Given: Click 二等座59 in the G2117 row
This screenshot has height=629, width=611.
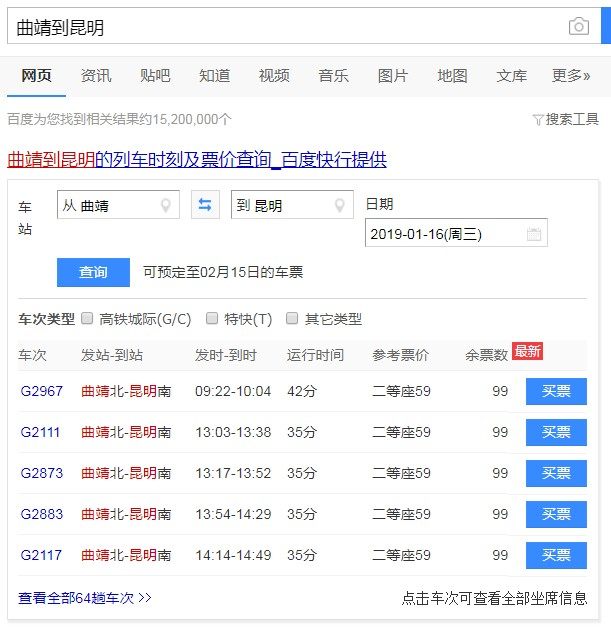Looking at the screenshot, I should (x=401, y=555).
